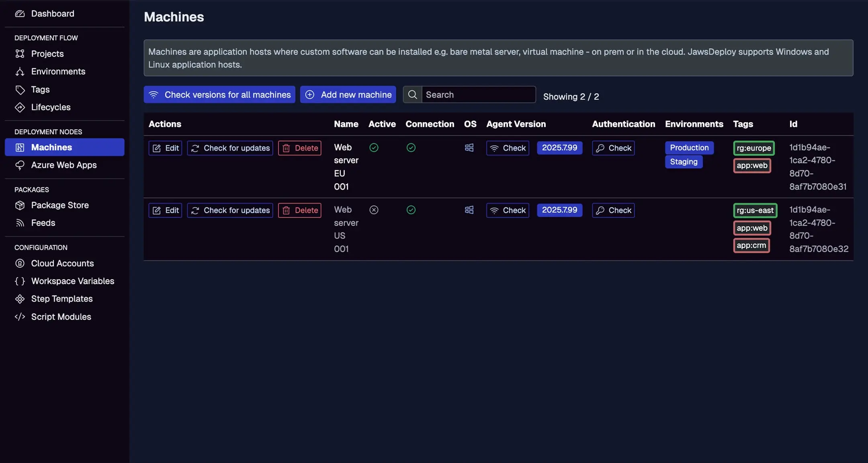This screenshot has height=463, width=868.
Task: Click the Feeds RSS icon
Action: (x=20, y=222)
